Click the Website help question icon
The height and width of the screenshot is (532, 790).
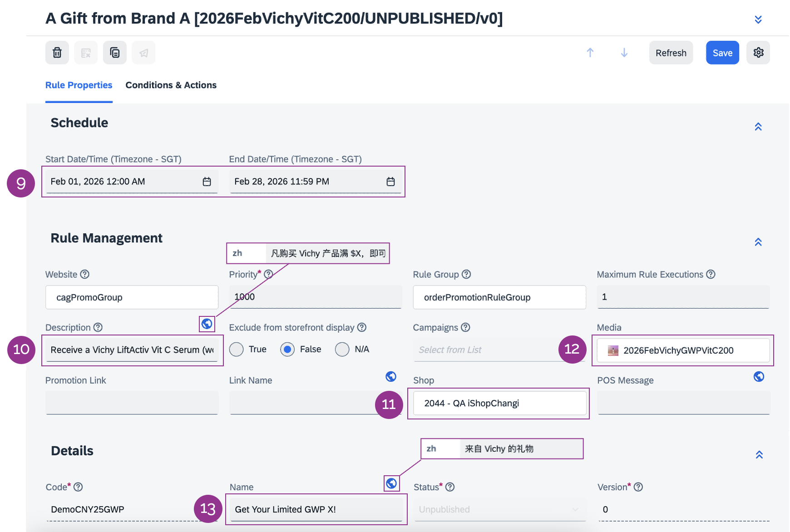click(x=85, y=274)
